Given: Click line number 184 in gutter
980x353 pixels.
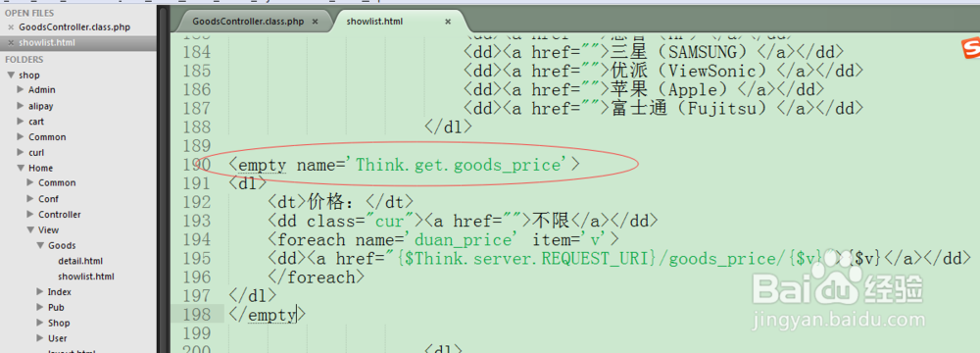Looking at the screenshot, I should [196, 52].
